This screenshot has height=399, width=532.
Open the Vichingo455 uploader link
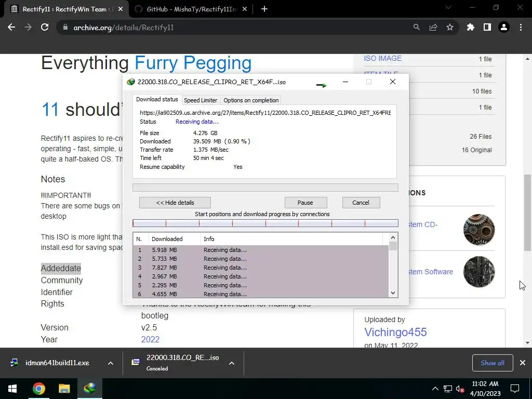point(395,332)
